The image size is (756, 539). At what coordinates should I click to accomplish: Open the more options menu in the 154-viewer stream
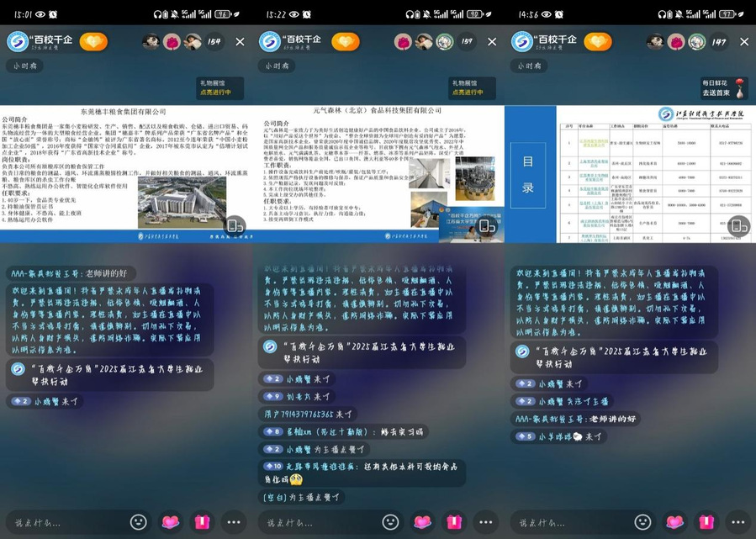(x=234, y=522)
